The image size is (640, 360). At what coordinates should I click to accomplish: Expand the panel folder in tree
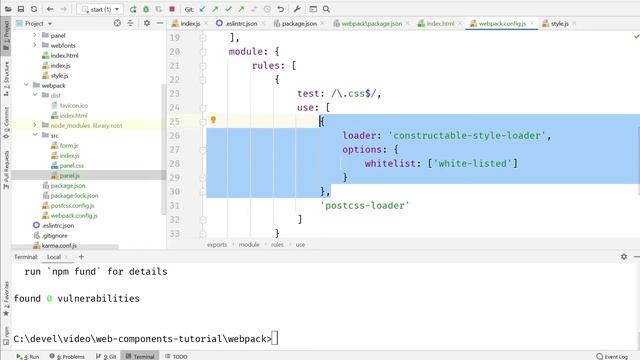coord(35,36)
